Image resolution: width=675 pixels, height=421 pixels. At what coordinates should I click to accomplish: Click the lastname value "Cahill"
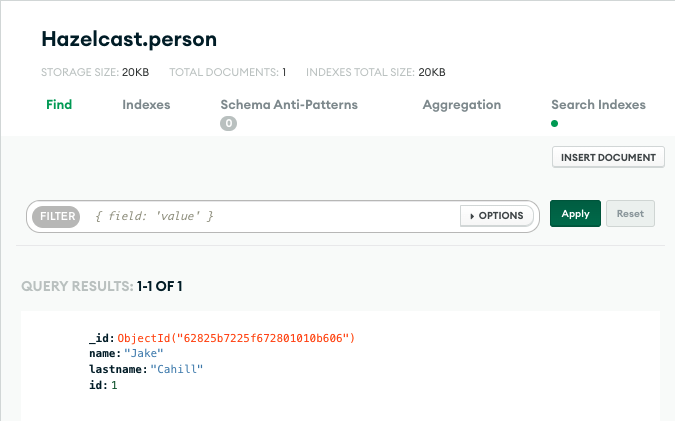point(177,370)
